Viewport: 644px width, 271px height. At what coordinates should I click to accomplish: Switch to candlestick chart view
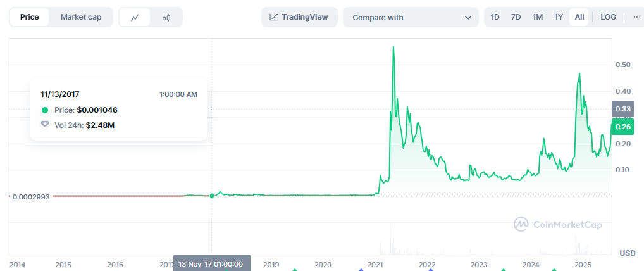(166, 18)
